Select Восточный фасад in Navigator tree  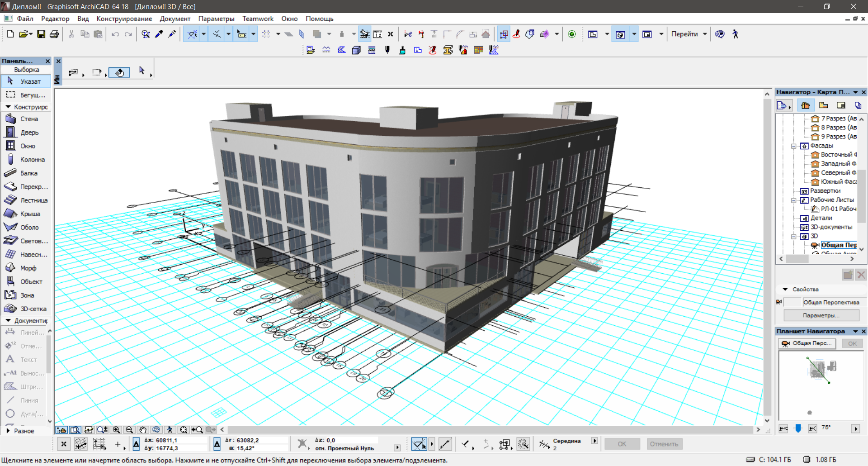coord(834,155)
